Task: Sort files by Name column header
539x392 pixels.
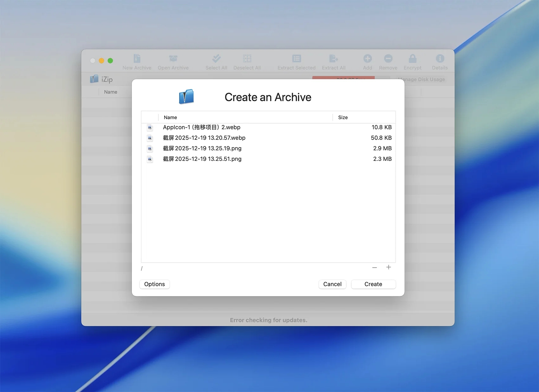Action: [x=171, y=117]
